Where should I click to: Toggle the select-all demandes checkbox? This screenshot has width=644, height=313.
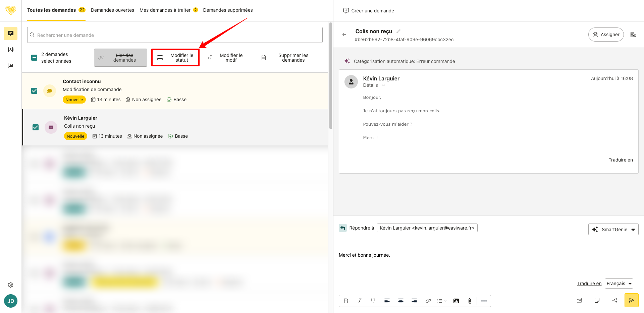pyautogui.click(x=34, y=58)
